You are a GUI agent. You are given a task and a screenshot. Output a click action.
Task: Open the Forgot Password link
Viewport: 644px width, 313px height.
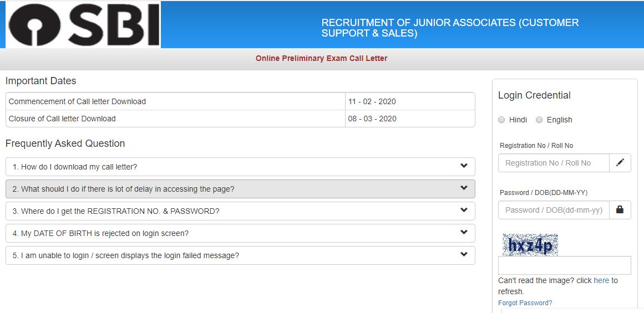[525, 303]
